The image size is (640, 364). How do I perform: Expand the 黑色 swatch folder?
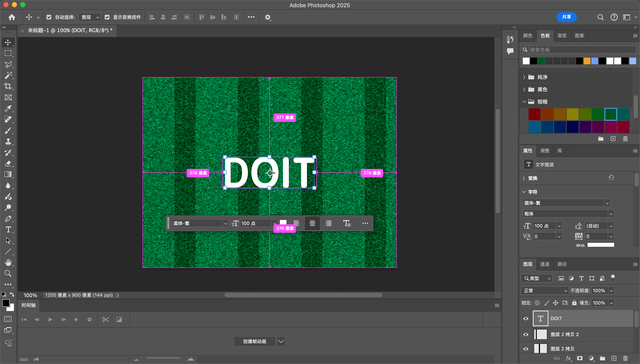(524, 90)
